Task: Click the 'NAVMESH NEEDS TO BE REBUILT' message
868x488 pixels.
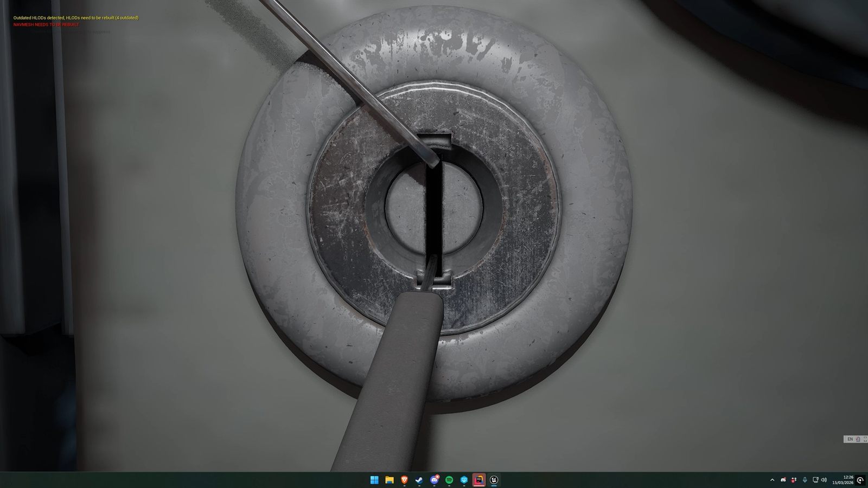Action: (x=46, y=24)
